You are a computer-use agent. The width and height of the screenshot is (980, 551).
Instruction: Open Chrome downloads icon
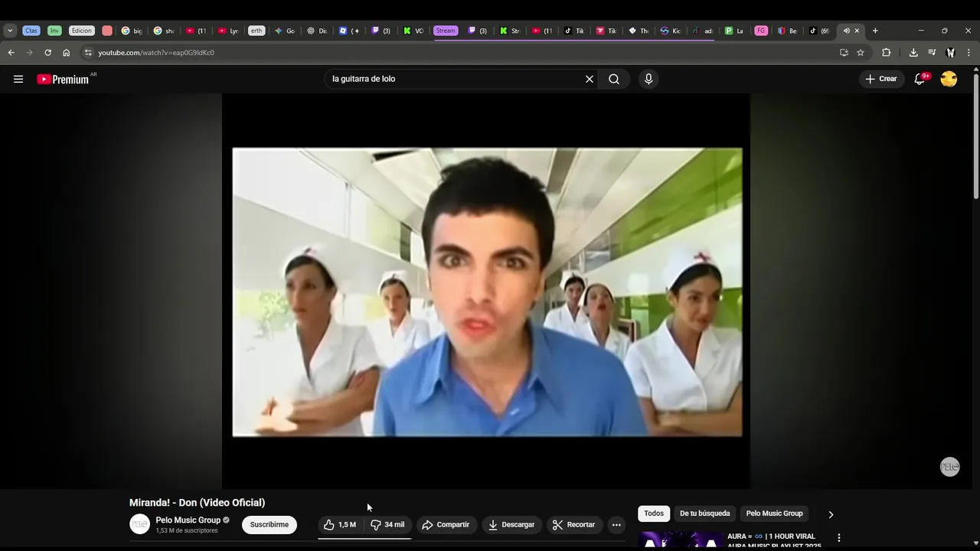(x=913, y=53)
